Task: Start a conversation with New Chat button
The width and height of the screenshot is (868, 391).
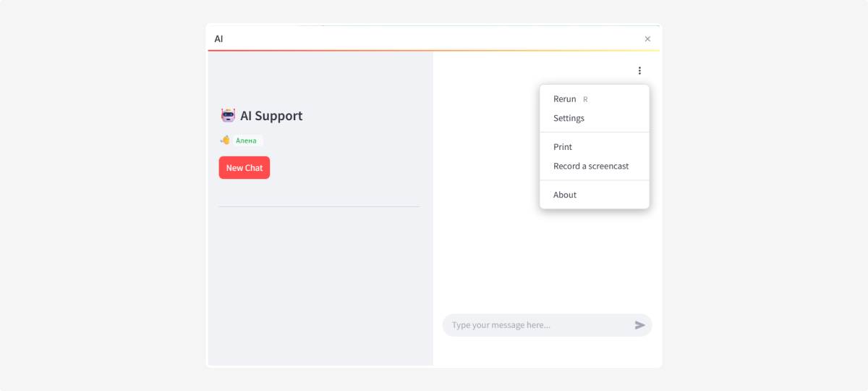Action: click(x=244, y=168)
